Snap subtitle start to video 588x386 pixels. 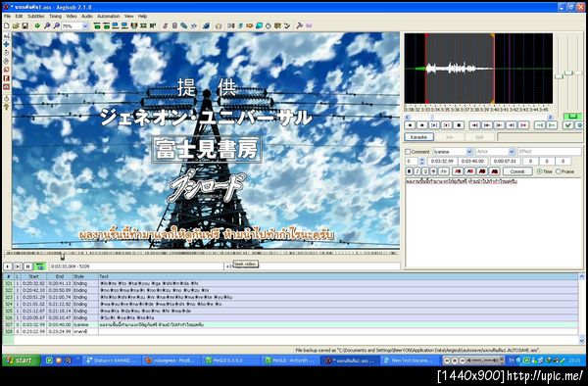tap(115, 25)
